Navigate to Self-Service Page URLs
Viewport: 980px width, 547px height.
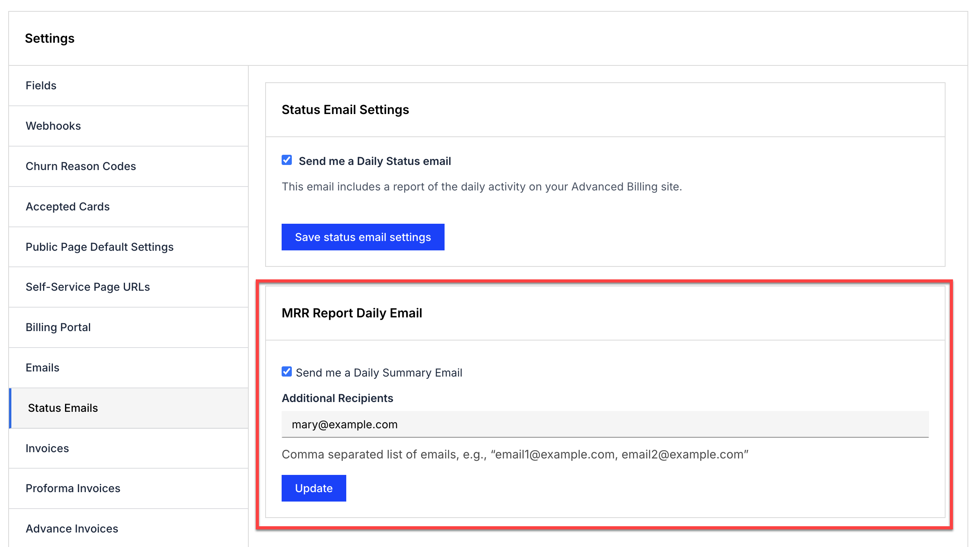tap(128, 287)
